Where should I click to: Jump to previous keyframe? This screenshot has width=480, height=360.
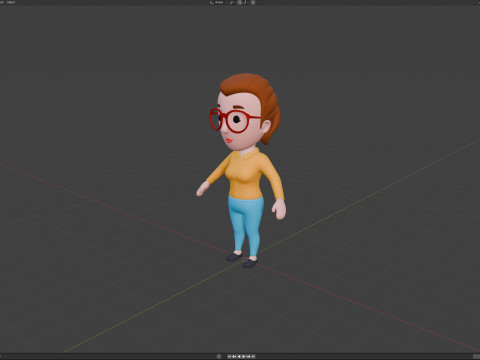point(234,356)
